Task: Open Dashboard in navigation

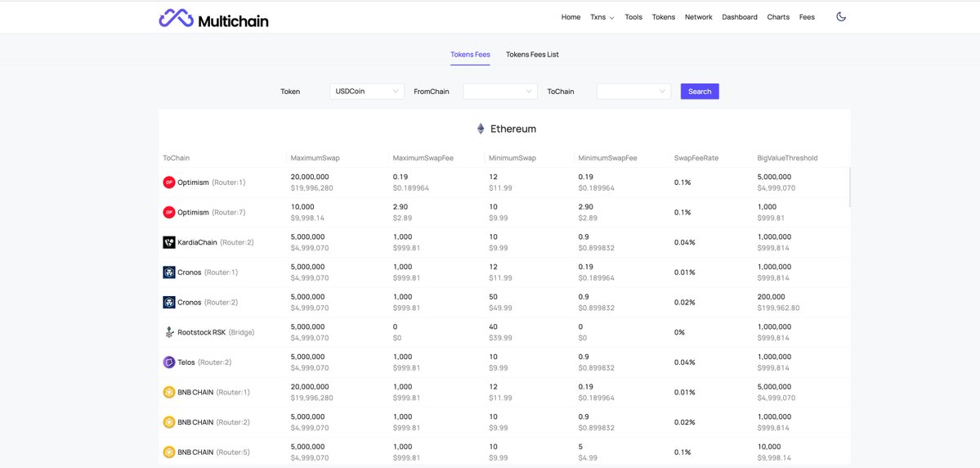Action: tap(740, 17)
